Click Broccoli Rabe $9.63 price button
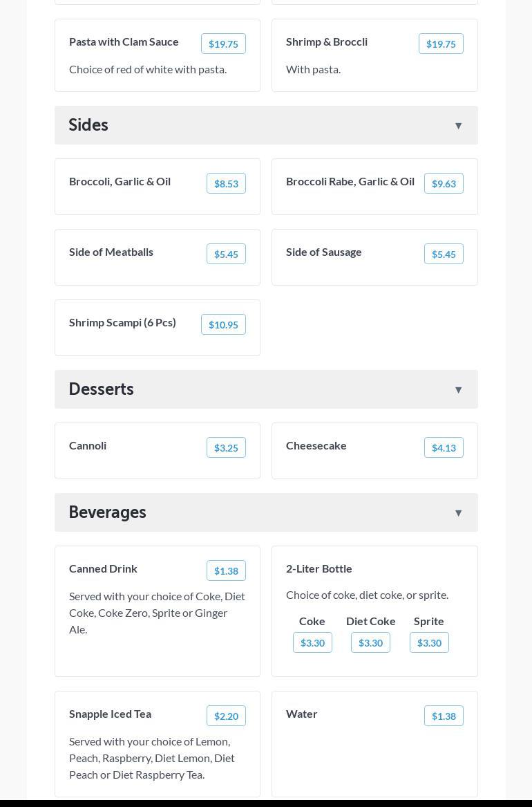This screenshot has height=807, width=532. 444,183
